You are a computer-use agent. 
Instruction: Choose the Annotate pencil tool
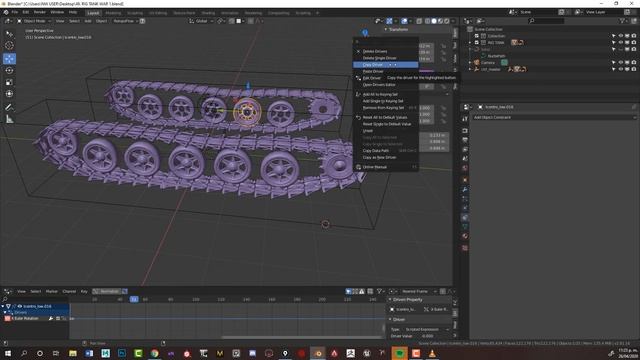(x=9, y=107)
